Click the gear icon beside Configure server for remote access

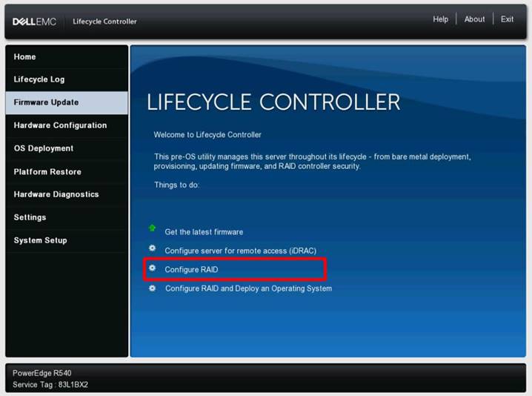[153, 248]
